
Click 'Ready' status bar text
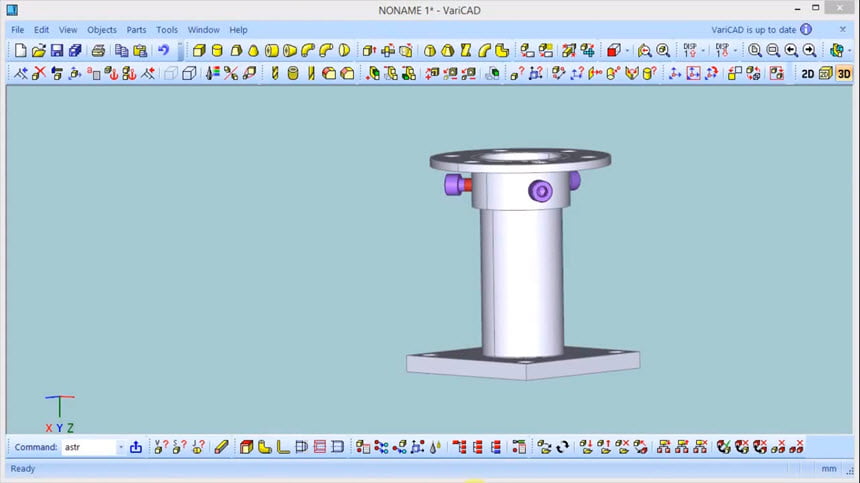[x=22, y=468]
